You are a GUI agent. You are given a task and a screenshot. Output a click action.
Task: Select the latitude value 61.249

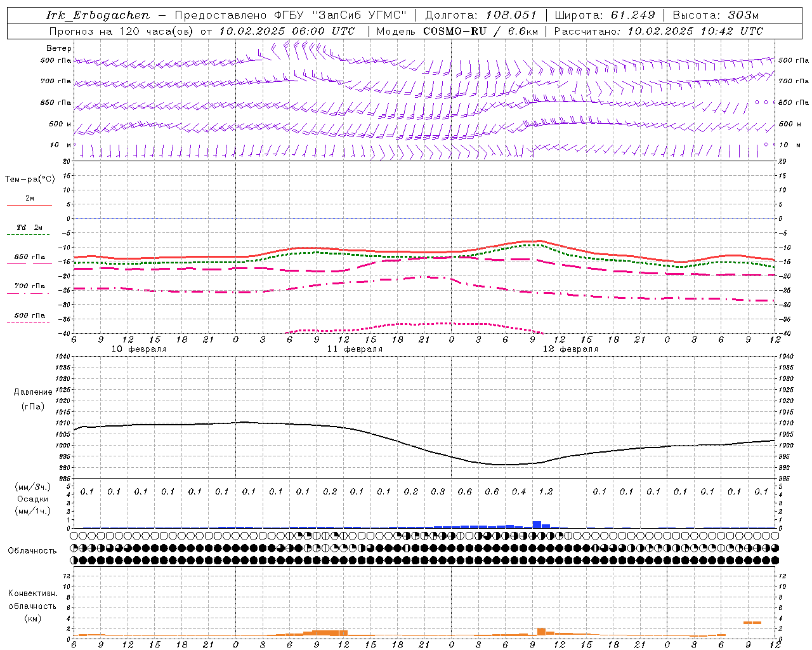point(632,15)
